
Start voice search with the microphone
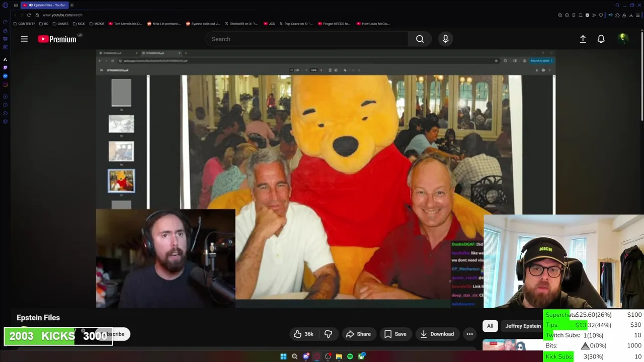pyautogui.click(x=445, y=39)
